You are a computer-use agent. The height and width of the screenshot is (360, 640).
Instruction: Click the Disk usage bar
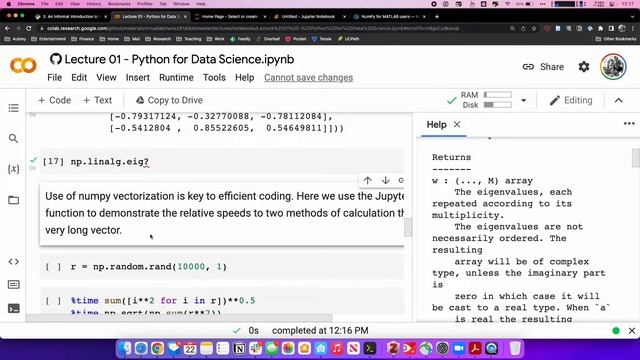pos(498,105)
